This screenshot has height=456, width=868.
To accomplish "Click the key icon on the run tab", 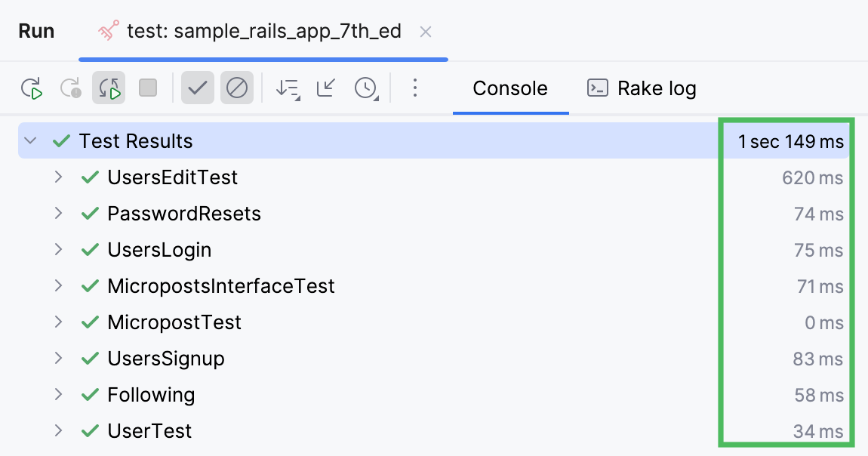I will click(107, 31).
